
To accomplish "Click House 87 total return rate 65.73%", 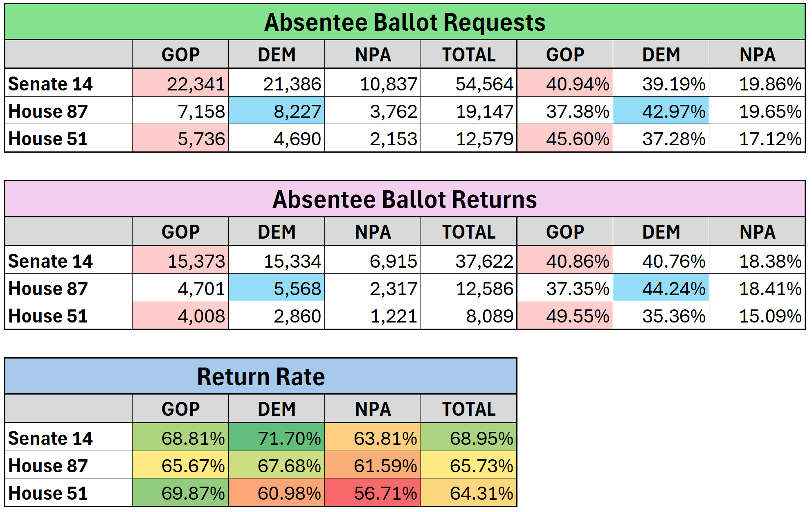I will tap(469, 465).
